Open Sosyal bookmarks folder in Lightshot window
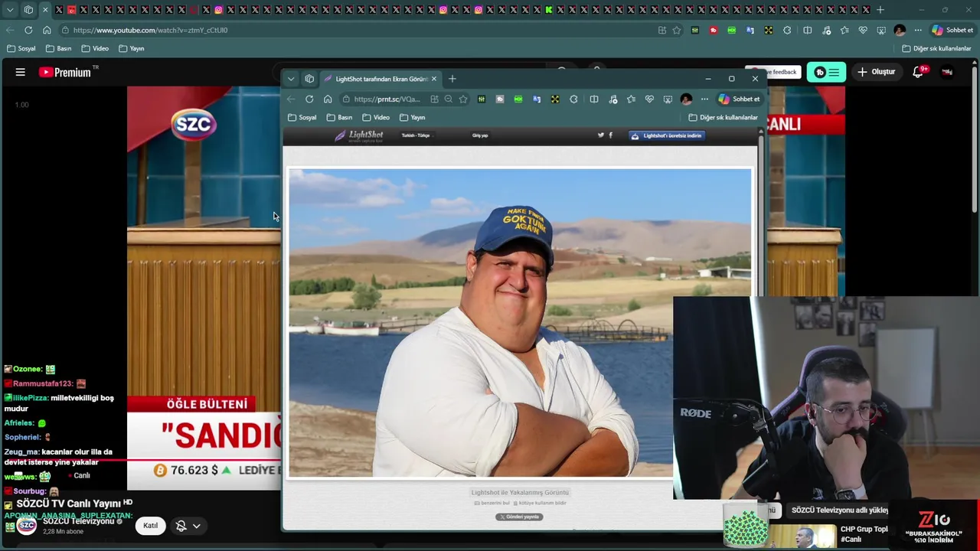Viewport: 980px width, 551px height. 302,117
